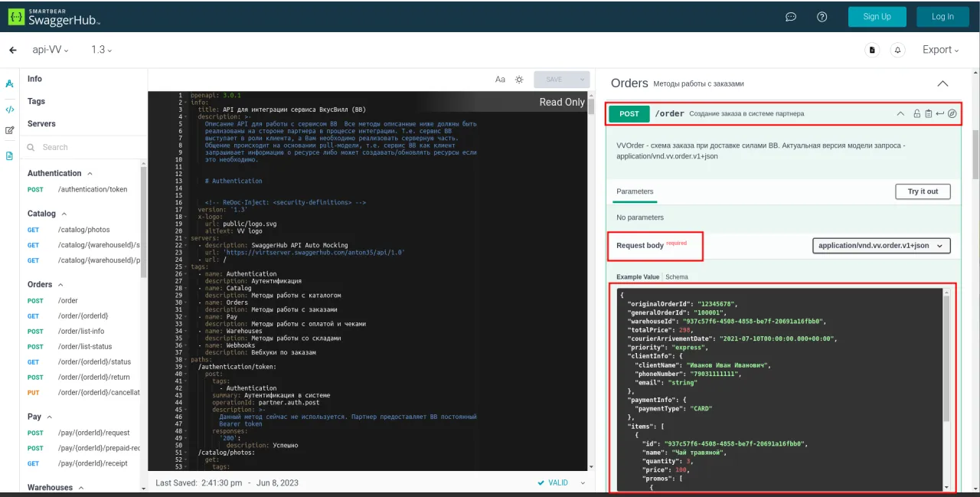Select the Parameters tab
The width and height of the screenshot is (980, 497).
(635, 191)
